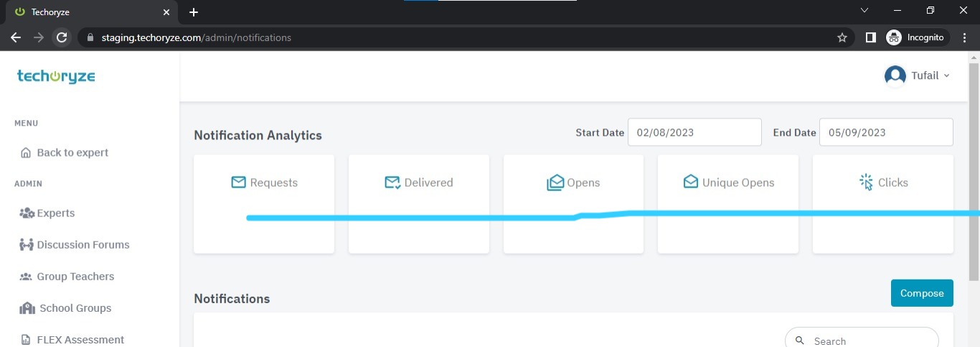Click the Opens envelope icon
The image size is (980, 347).
coord(555,183)
